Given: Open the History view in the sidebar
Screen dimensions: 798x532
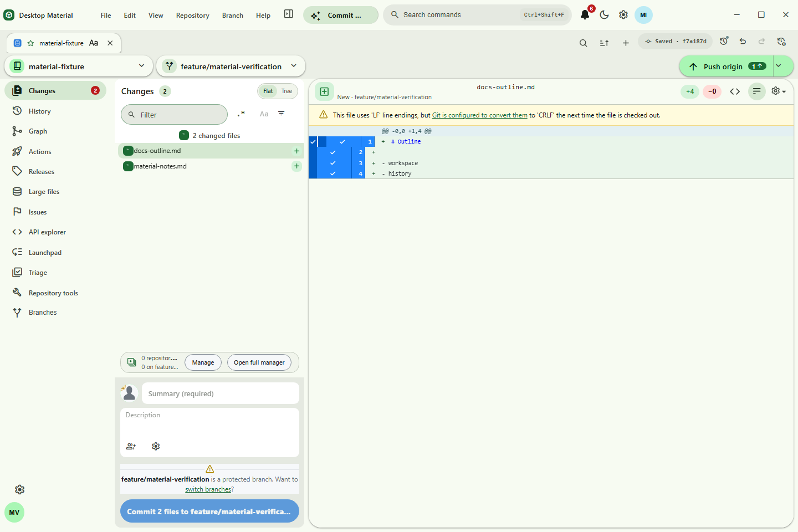Looking at the screenshot, I should pos(55,111).
